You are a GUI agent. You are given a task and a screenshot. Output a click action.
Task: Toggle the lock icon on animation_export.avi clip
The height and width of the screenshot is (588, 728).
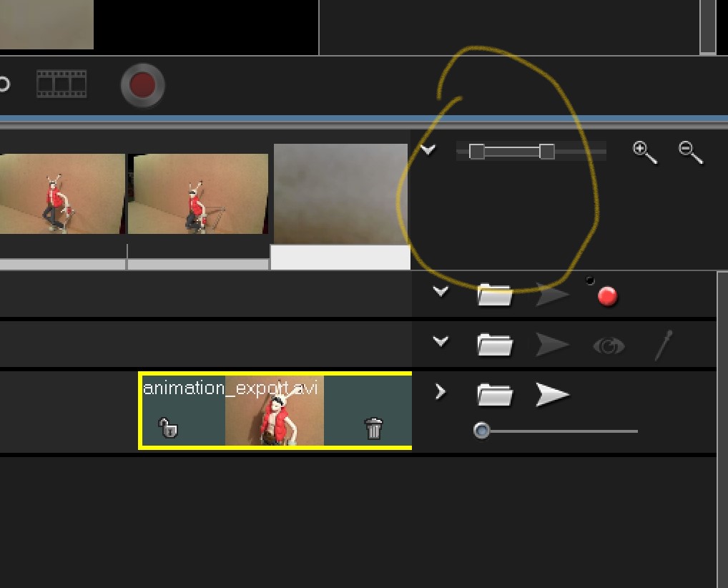(x=167, y=428)
